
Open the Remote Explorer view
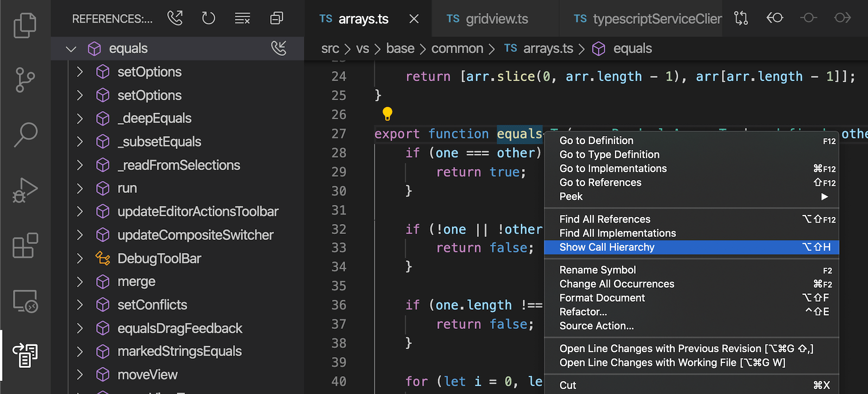[x=25, y=301]
